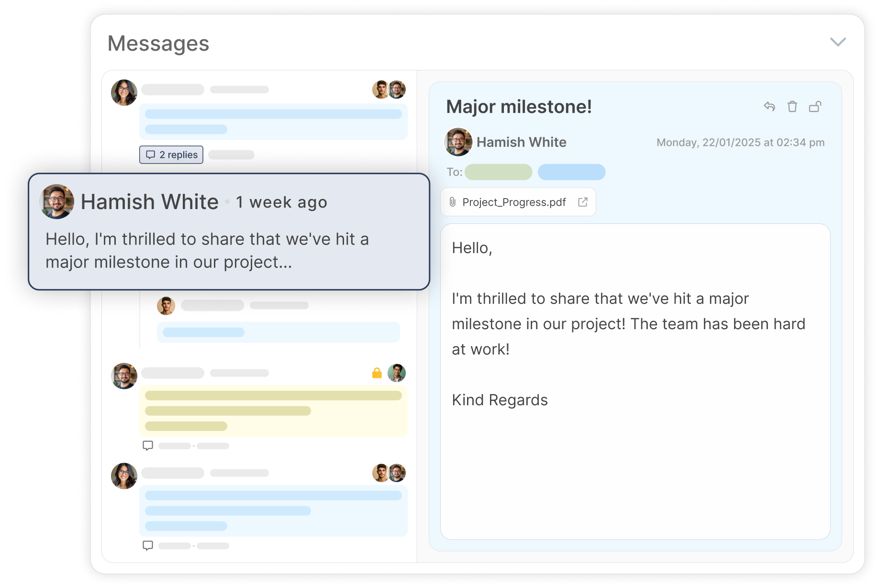Click the reply icon on Major milestone message
The image size is (879, 588).
pyautogui.click(x=769, y=107)
